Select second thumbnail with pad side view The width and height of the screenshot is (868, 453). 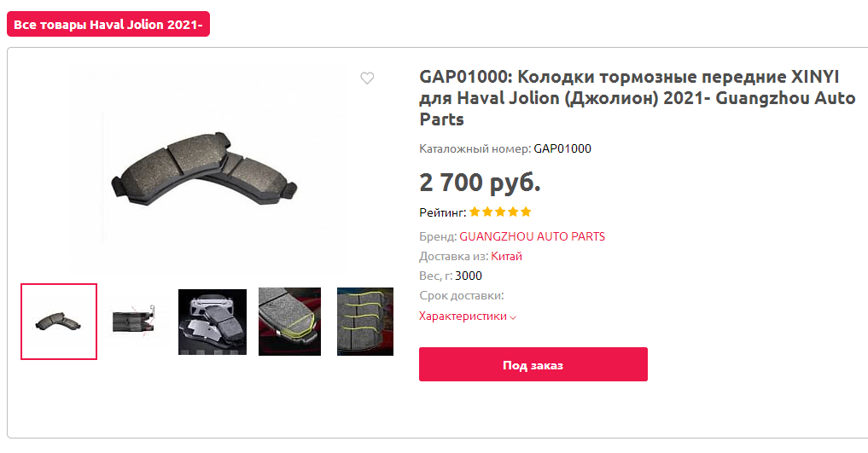133,322
